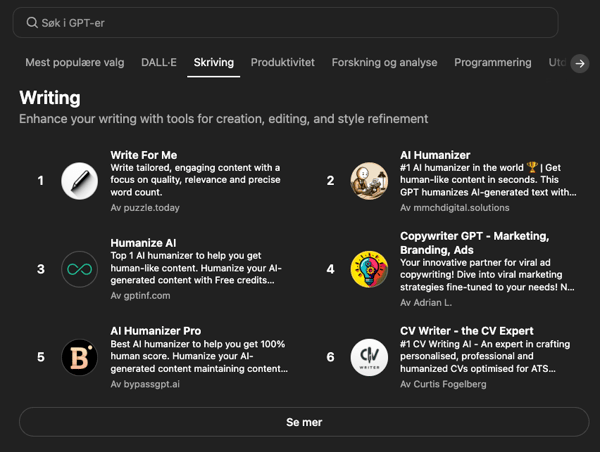
Task: Click the Av gptinf.com author text
Action: (x=140, y=296)
